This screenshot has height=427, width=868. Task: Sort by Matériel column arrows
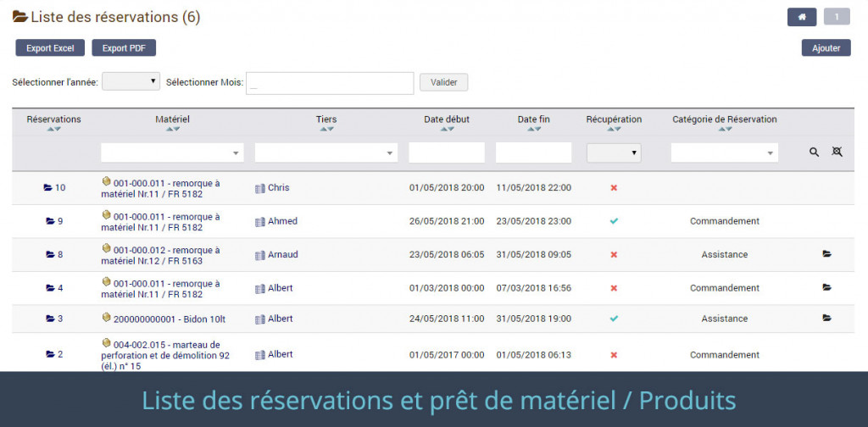[173, 129]
